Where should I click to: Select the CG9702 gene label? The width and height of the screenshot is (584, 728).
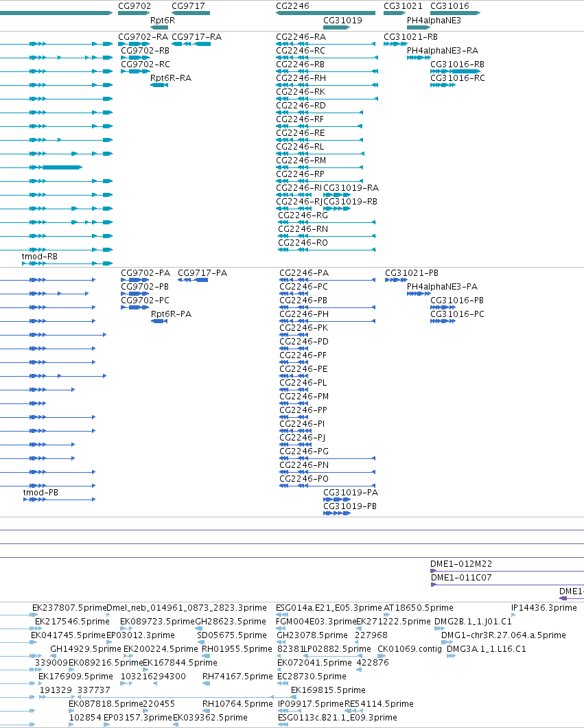(135, 6)
